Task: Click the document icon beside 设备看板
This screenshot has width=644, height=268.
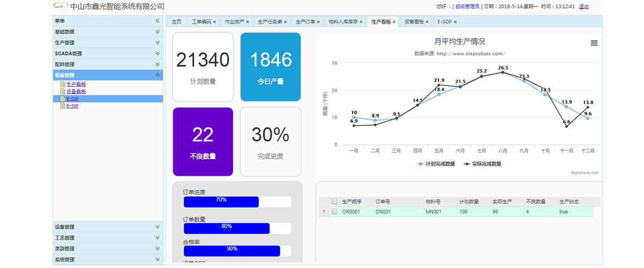Action: point(63,92)
